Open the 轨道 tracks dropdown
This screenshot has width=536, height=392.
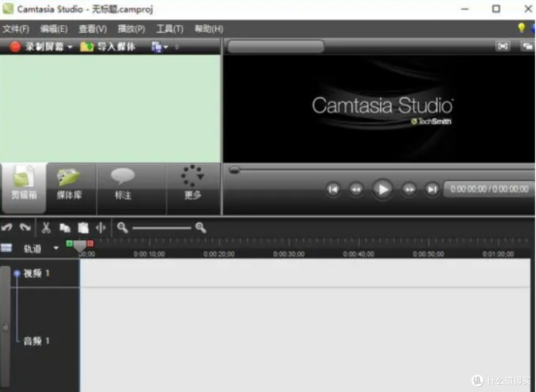[56, 248]
